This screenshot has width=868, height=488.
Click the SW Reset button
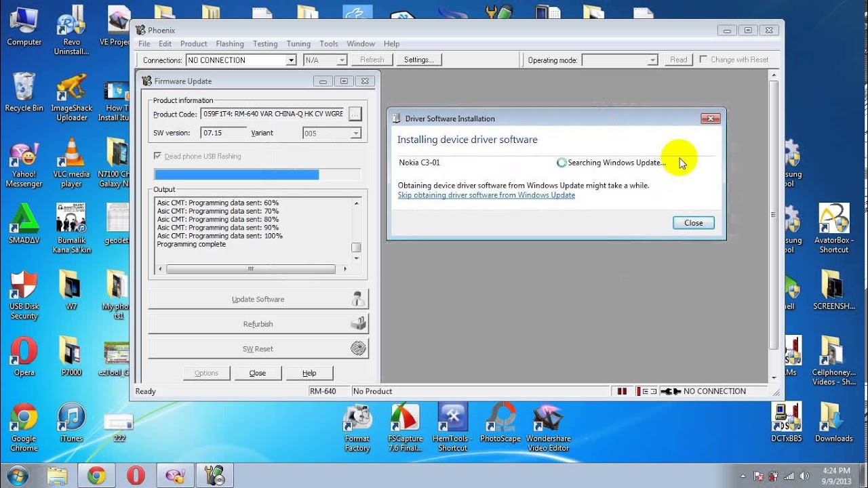pos(258,348)
